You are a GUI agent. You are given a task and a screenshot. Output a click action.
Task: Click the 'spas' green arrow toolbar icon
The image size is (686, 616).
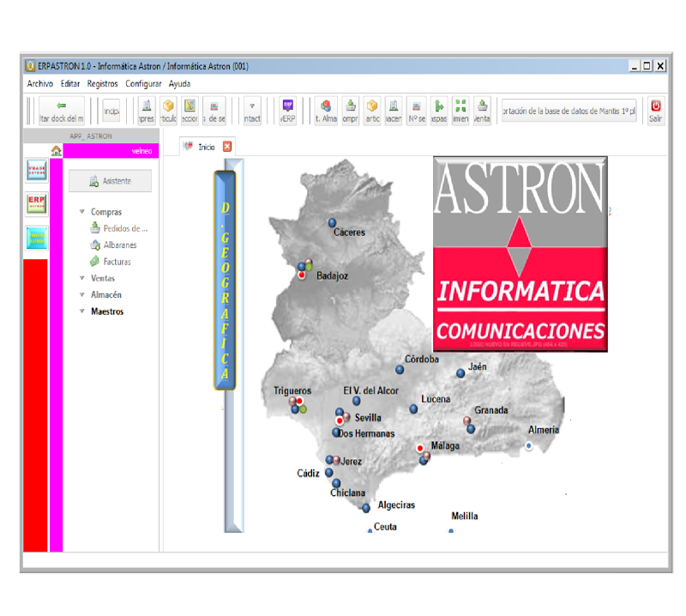(439, 111)
